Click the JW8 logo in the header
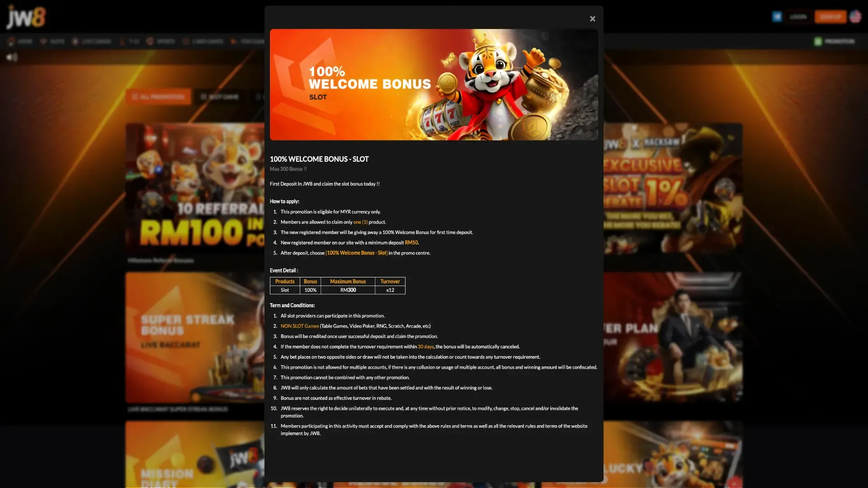Viewport: 868px width, 488px height. pos(26,17)
